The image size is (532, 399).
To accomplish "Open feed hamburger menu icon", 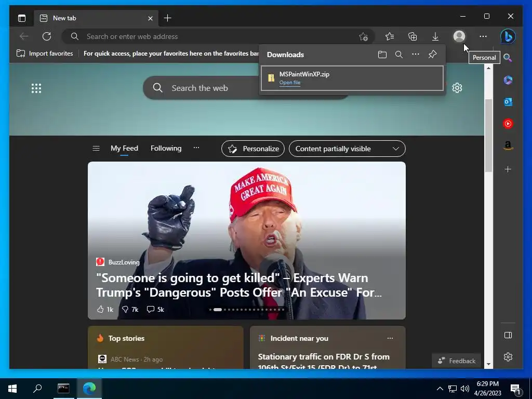I will (96, 148).
